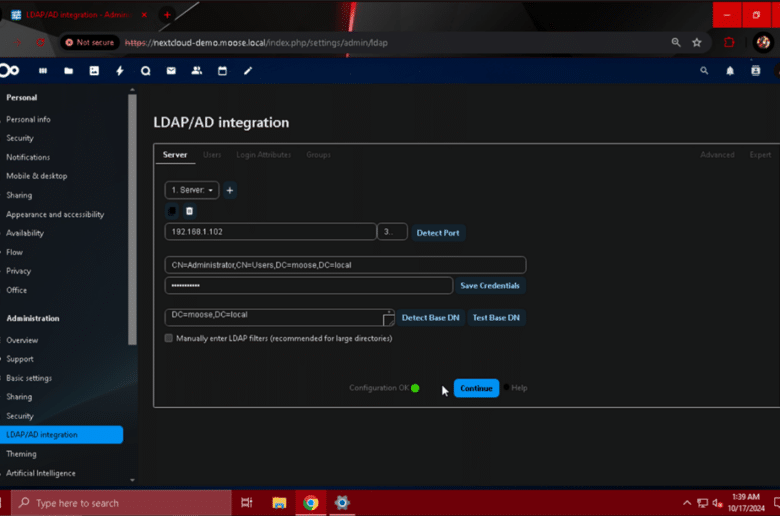Open the Files folder icon
The image size is (780, 516).
click(x=69, y=71)
